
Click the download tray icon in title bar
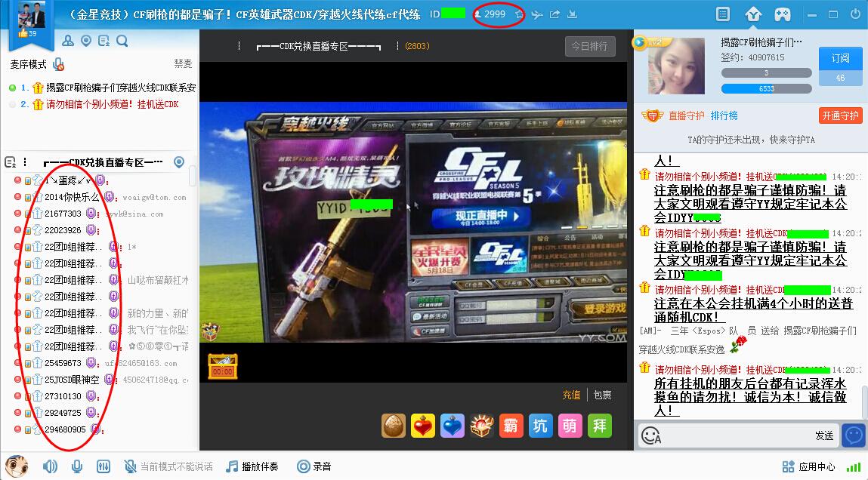tap(573, 14)
